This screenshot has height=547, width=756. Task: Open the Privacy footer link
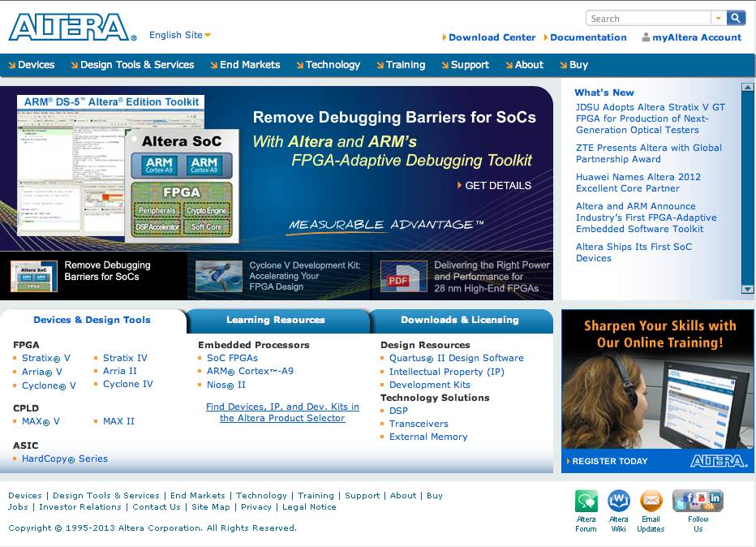256,507
